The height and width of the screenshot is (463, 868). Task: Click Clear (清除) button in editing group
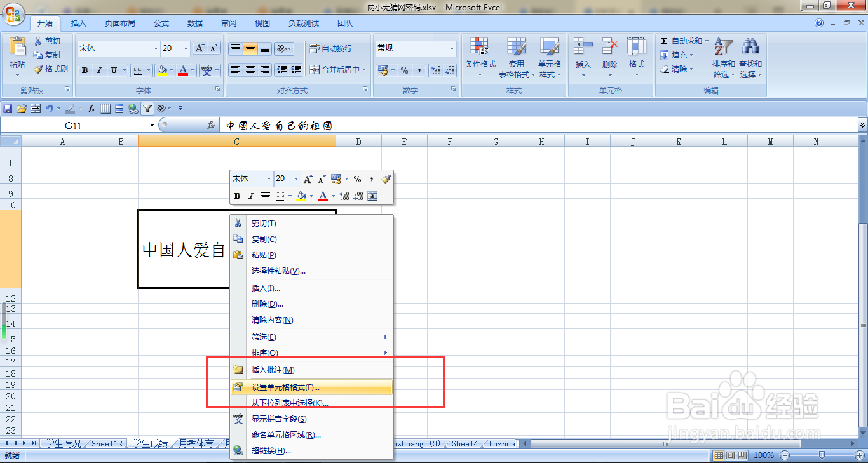pos(677,69)
